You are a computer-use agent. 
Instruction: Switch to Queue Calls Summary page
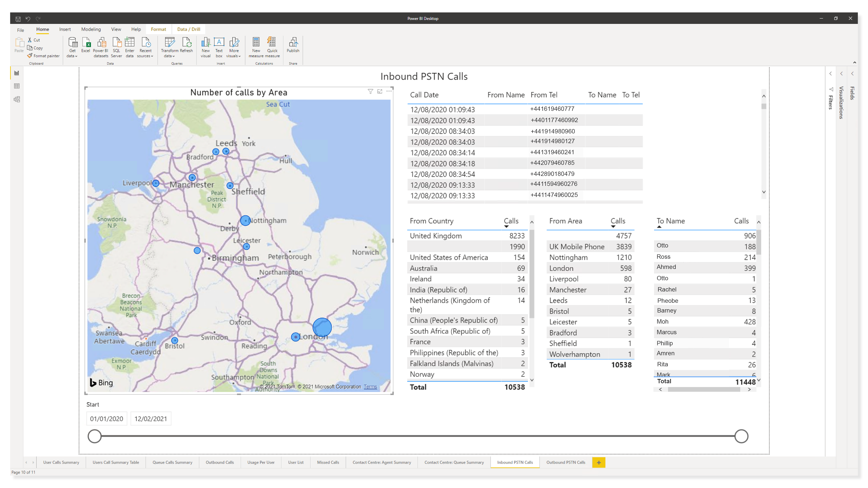click(x=172, y=462)
